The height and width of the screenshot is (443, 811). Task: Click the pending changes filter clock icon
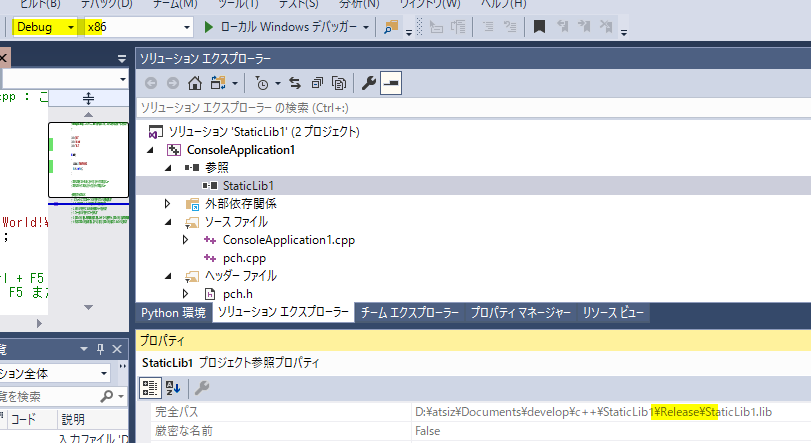pyautogui.click(x=262, y=83)
